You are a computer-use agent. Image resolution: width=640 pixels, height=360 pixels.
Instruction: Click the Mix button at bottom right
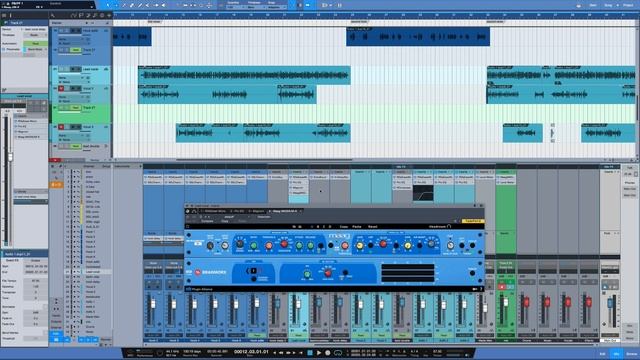pyautogui.click(x=616, y=354)
